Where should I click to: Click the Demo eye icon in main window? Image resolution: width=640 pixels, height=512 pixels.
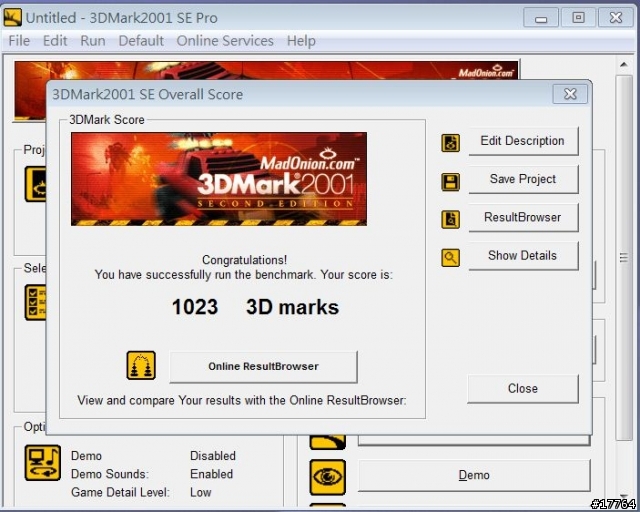327,477
